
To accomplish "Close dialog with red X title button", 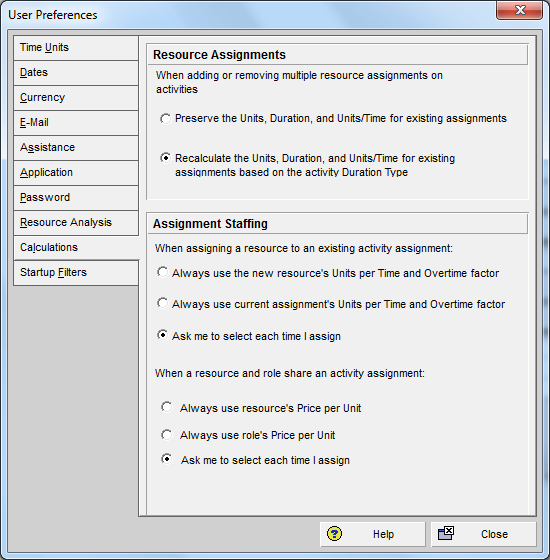I will [x=519, y=10].
